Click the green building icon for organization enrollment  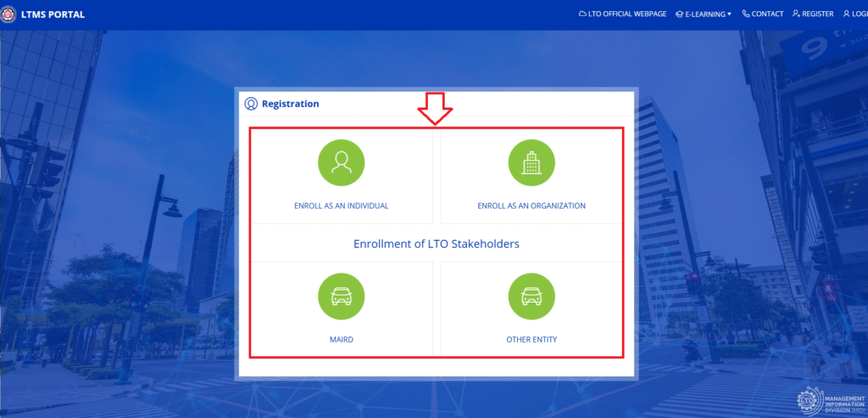[x=531, y=163]
